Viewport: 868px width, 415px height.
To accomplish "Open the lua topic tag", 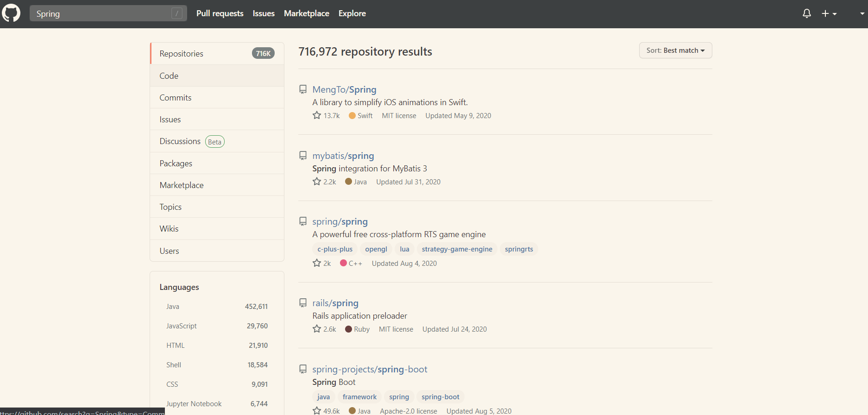I will coord(404,249).
